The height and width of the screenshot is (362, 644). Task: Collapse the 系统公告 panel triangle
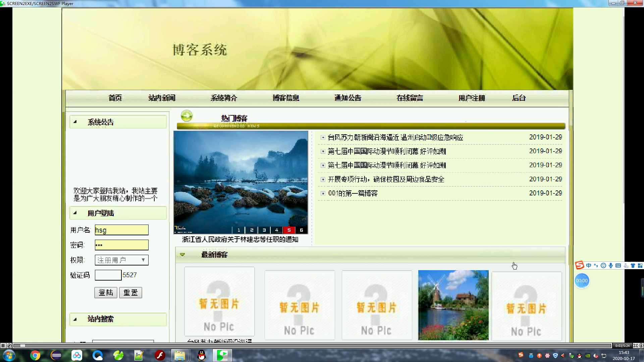pos(75,122)
